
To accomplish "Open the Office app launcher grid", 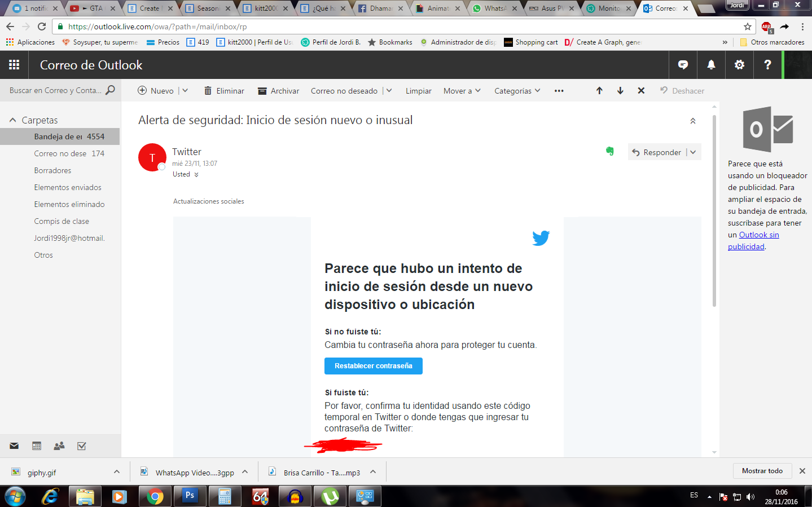I will pyautogui.click(x=14, y=65).
